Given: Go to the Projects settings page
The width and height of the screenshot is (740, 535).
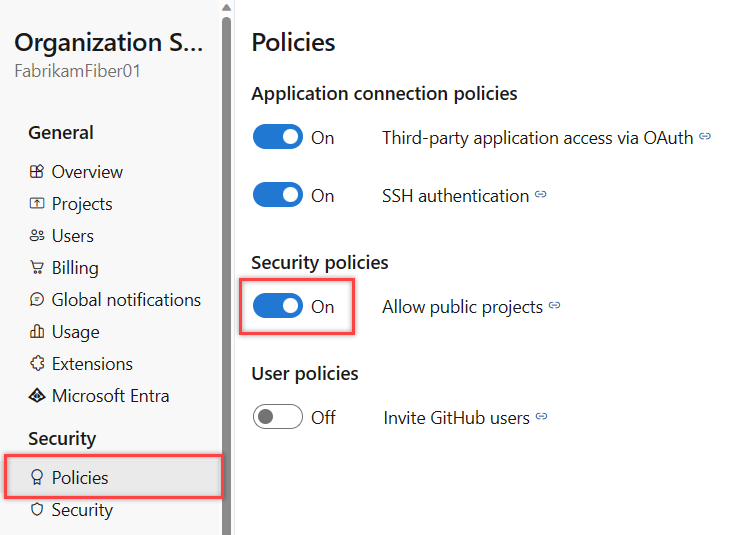Looking at the screenshot, I should tap(82, 204).
